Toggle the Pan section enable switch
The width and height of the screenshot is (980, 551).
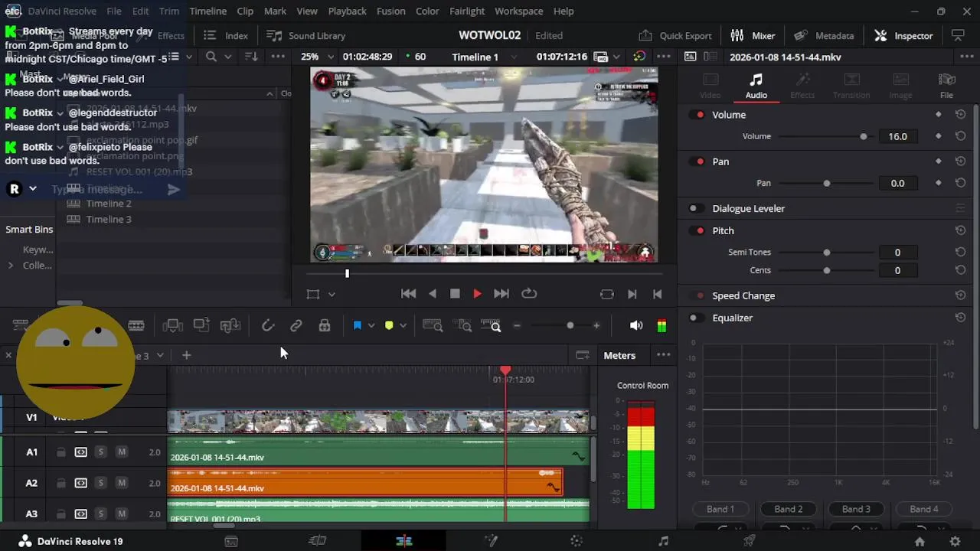point(698,161)
